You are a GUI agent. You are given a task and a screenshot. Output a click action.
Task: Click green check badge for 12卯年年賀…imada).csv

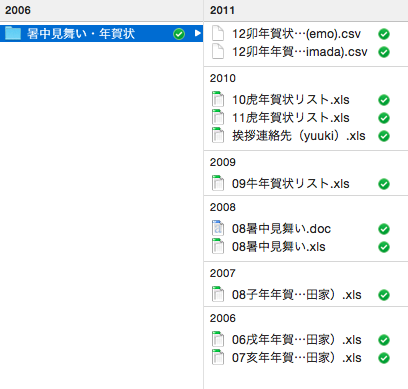(384, 52)
